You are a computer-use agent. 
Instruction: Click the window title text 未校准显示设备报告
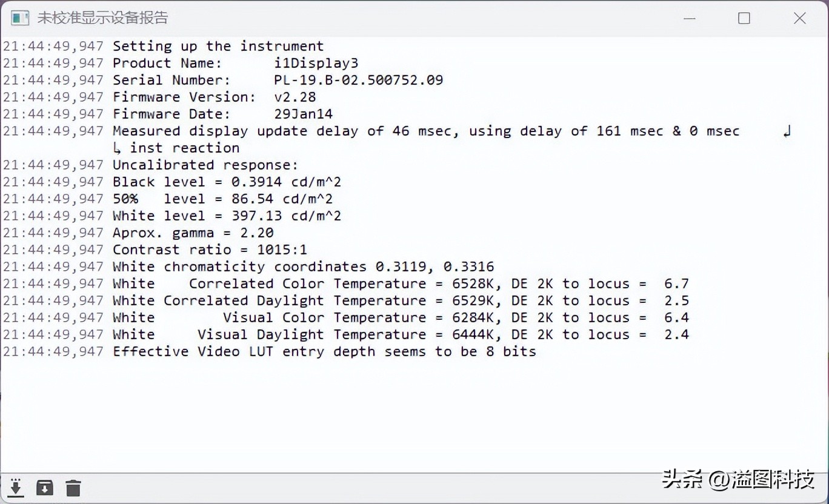coord(102,18)
